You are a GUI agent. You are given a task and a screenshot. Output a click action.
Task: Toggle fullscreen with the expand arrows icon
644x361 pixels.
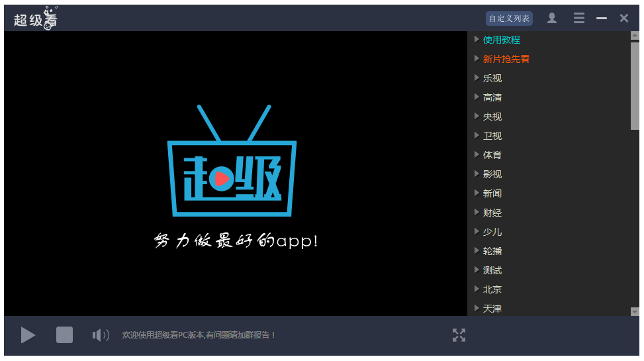point(459,335)
